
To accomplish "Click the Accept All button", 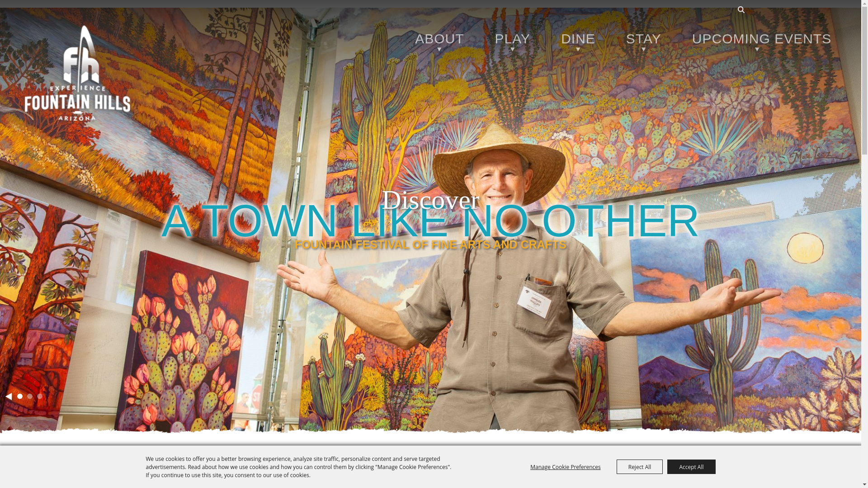I will point(691,467).
